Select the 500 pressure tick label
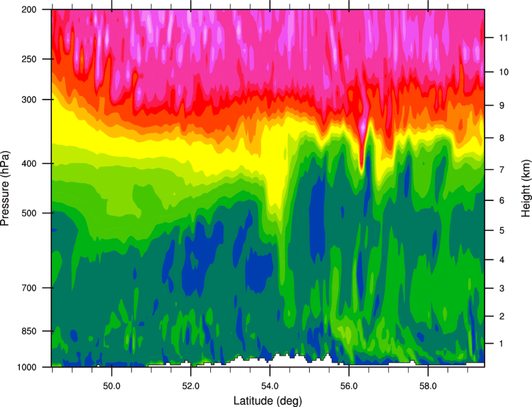532x407 pixels. [x=29, y=213]
